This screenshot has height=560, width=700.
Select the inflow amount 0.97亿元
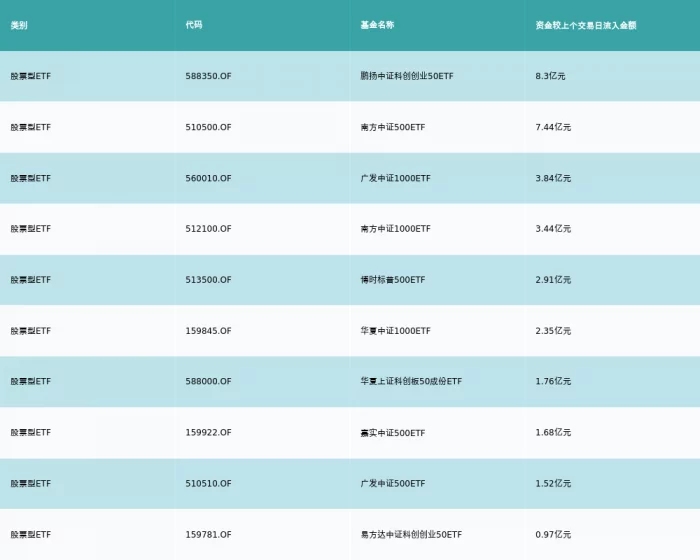[553, 535]
